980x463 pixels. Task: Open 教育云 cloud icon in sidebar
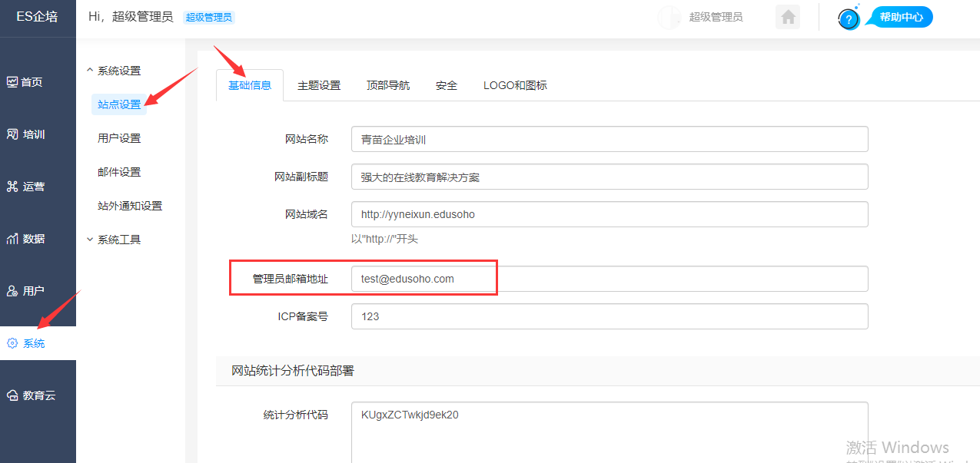[12, 395]
